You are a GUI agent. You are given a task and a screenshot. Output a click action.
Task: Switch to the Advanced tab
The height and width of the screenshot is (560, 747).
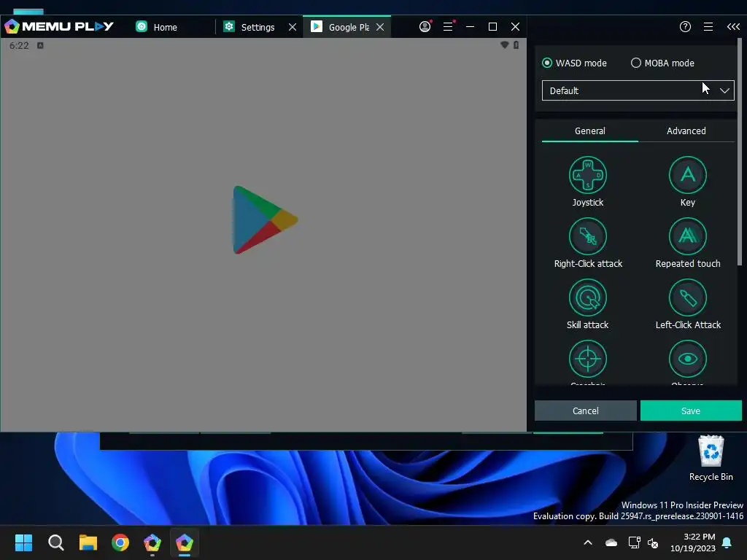tap(686, 131)
